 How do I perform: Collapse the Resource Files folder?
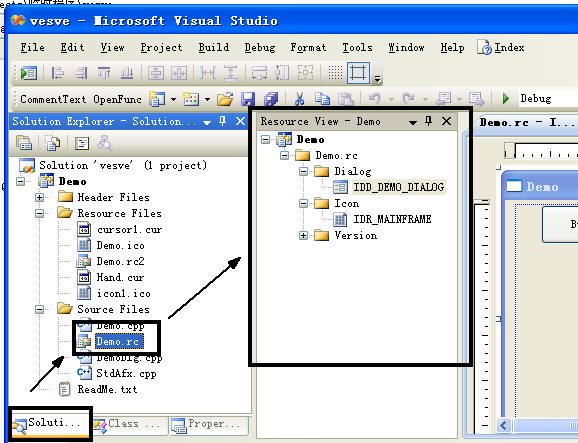[39, 213]
